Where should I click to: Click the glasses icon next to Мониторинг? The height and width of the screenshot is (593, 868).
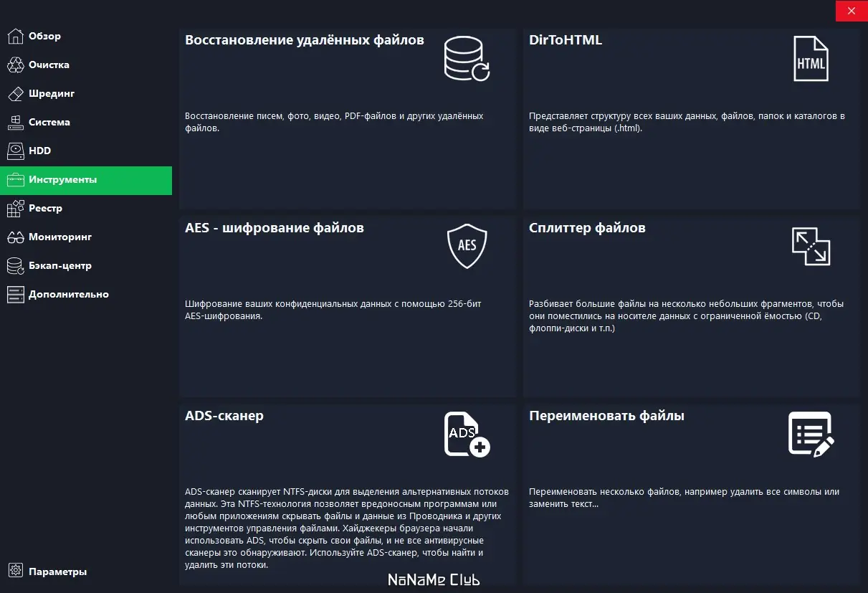pyautogui.click(x=15, y=237)
